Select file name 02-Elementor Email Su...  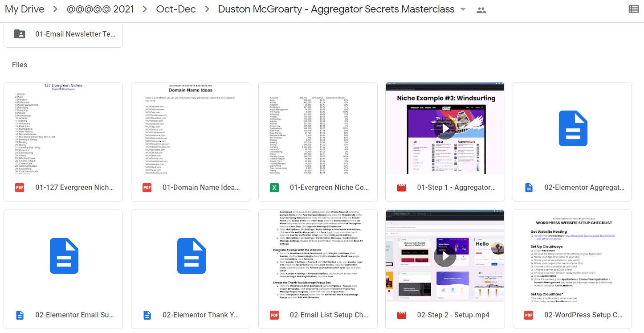tap(75, 315)
